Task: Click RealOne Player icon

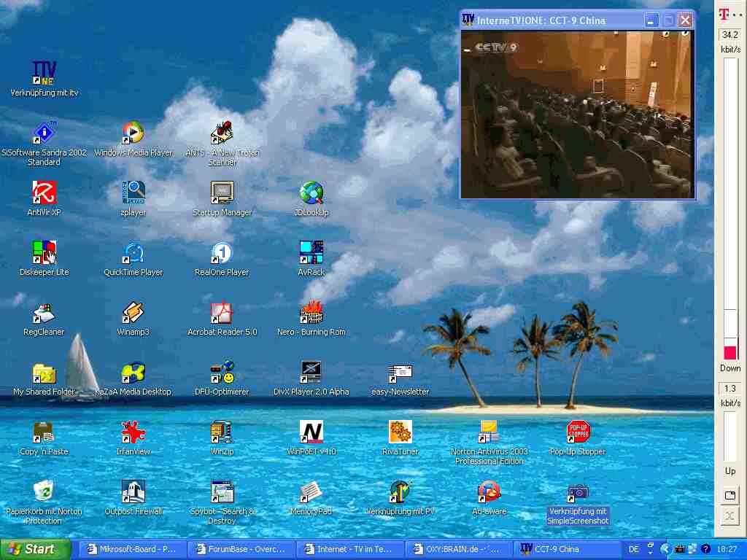Action: pos(222,252)
